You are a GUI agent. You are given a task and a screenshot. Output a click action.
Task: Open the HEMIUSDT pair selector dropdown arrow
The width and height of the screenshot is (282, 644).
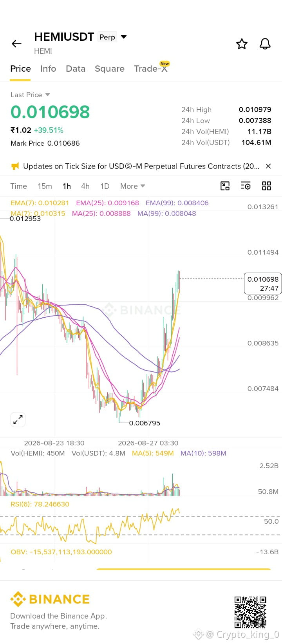coord(124,37)
